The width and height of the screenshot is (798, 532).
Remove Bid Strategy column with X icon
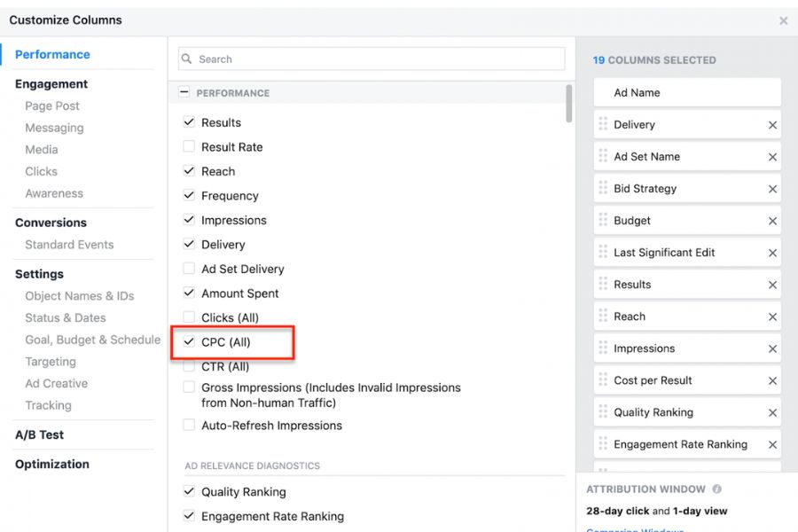point(772,189)
